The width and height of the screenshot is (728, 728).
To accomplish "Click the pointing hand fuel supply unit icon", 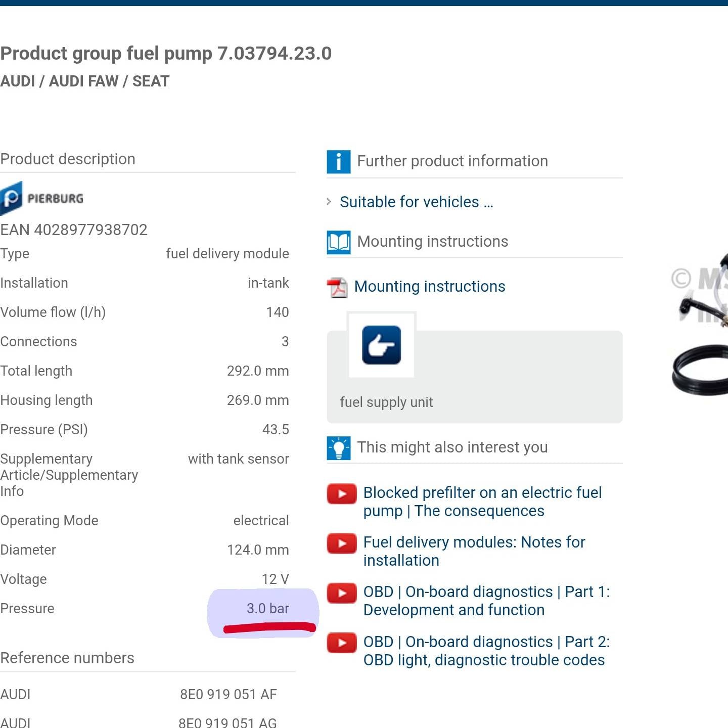I will coord(382,345).
